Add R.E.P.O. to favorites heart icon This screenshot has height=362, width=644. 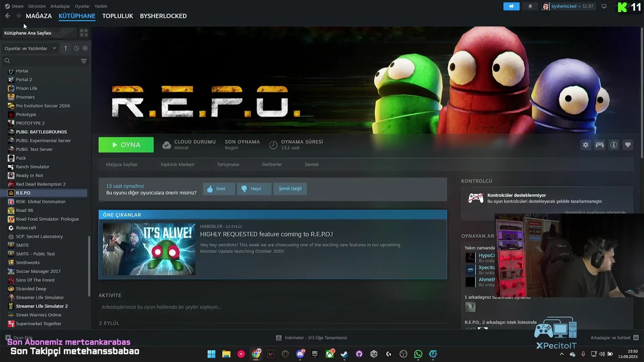pyautogui.click(x=628, y=145)
